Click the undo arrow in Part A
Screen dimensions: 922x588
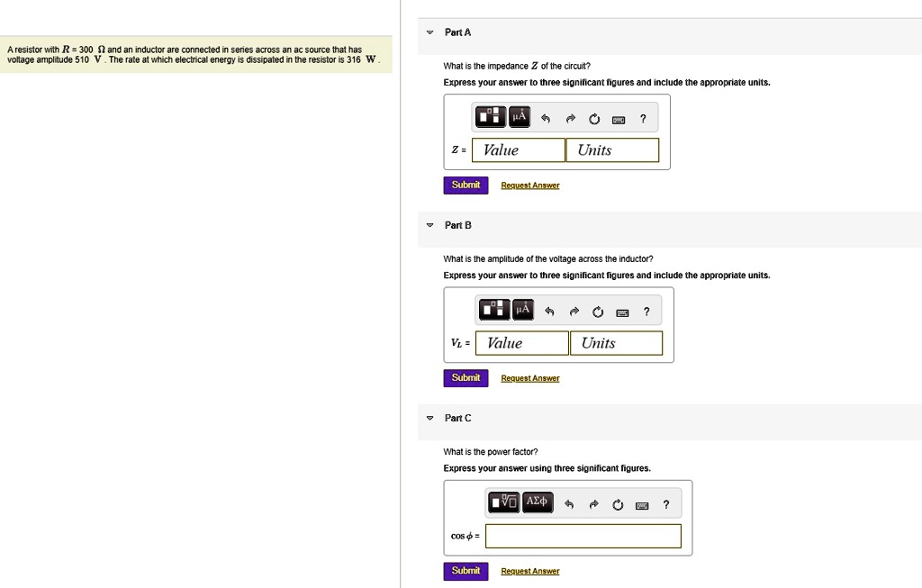click(546, 119)
